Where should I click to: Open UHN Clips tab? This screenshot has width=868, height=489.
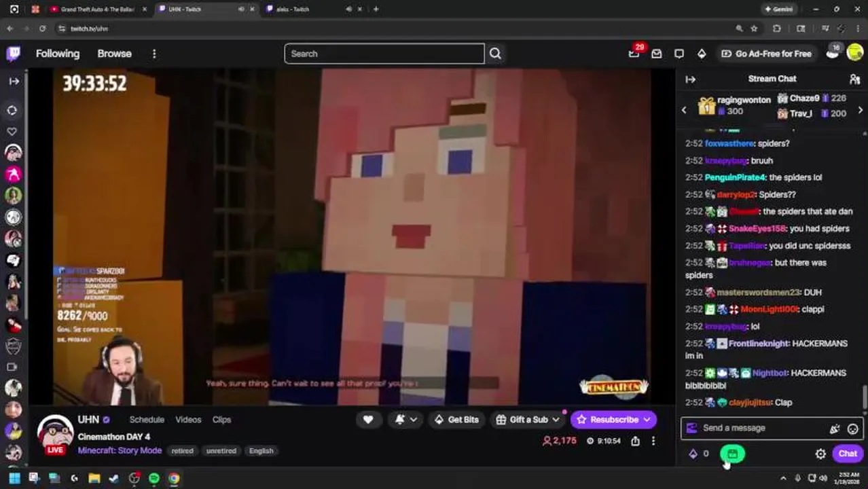click(221, 420)
